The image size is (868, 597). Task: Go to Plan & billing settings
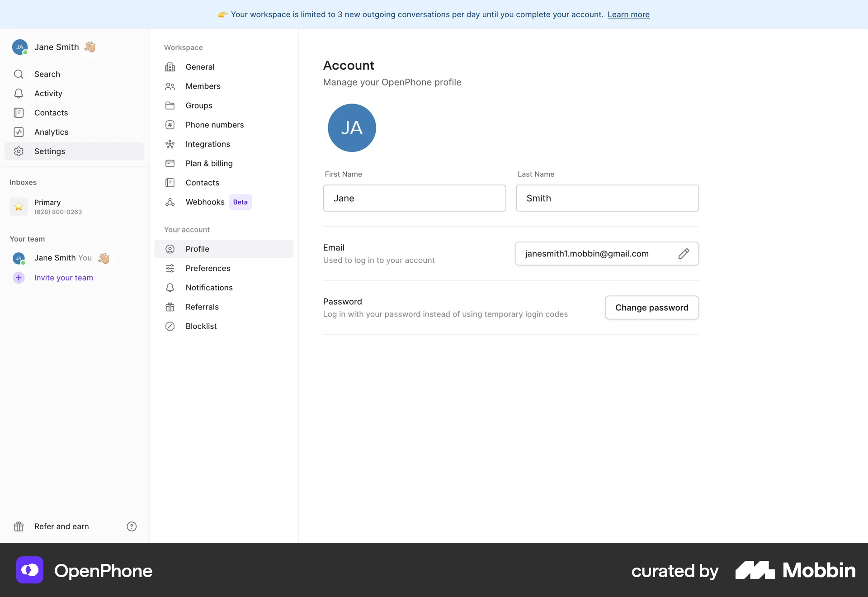click(209, 163)
